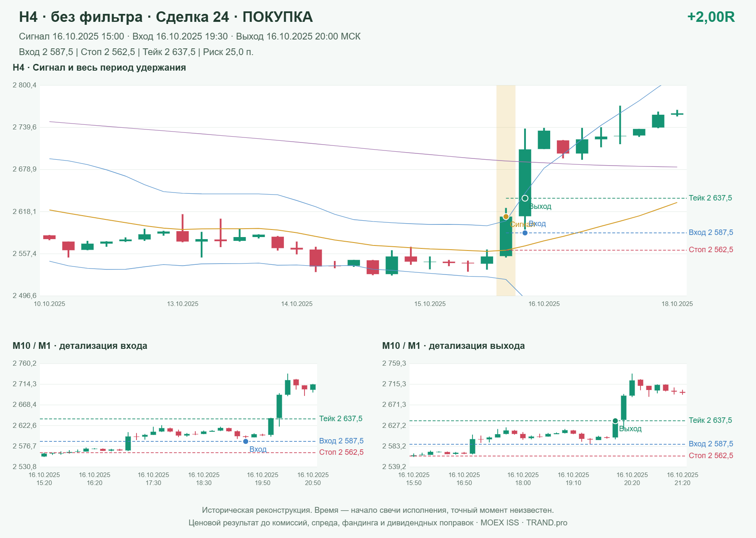Click heading 'H4 · Сигнал и весь период удержания'

[99, 68]
